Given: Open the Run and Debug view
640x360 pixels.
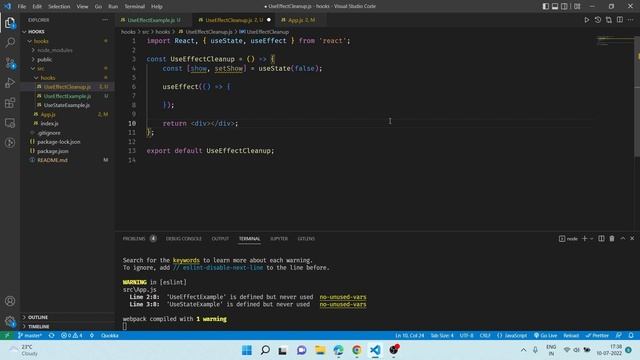Looking at the screenshot, I should [10, 83].
